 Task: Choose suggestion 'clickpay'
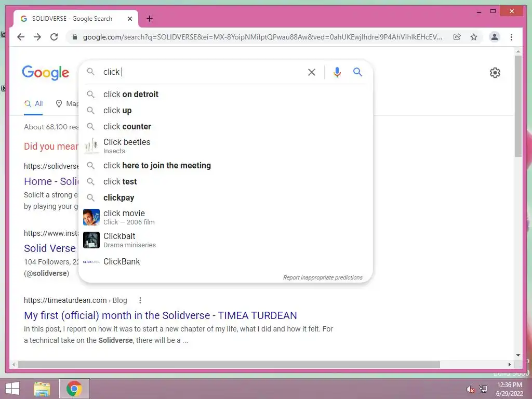pos(225,198)
